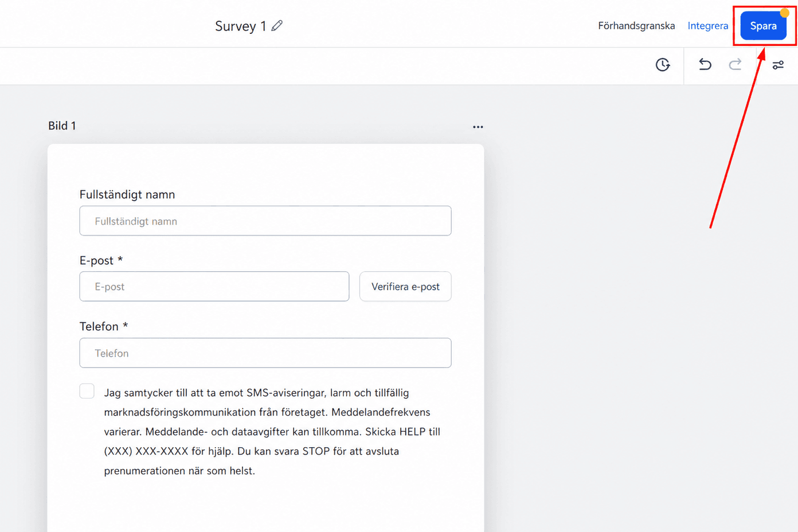798x532 pixels.
Task: Open the Förhandsgranska preview
Action: click(x=636, y=26)
